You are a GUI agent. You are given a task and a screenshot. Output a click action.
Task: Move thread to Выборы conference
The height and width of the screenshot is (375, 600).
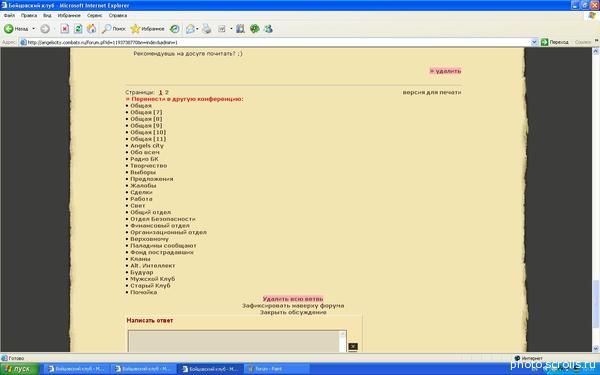pyautogui.click(x=143, y=172)
